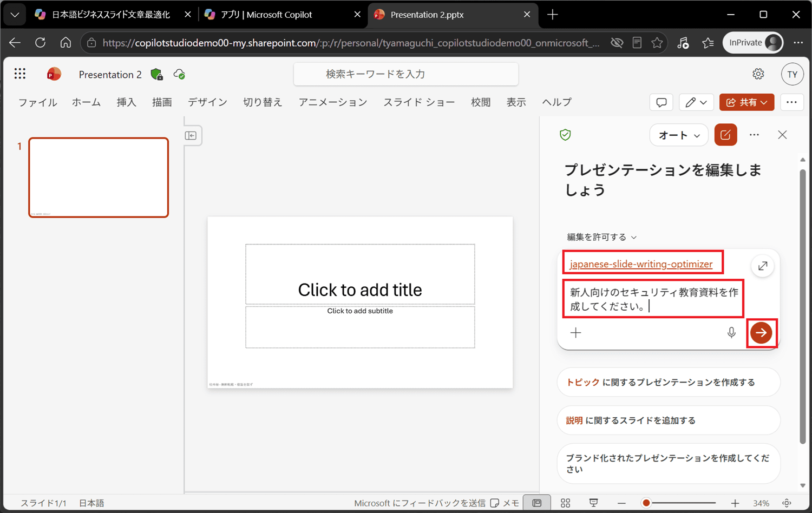Screen dimensions: 812x513
Task: Toggle normal view in status bar
Action: (x=537, y=503)
